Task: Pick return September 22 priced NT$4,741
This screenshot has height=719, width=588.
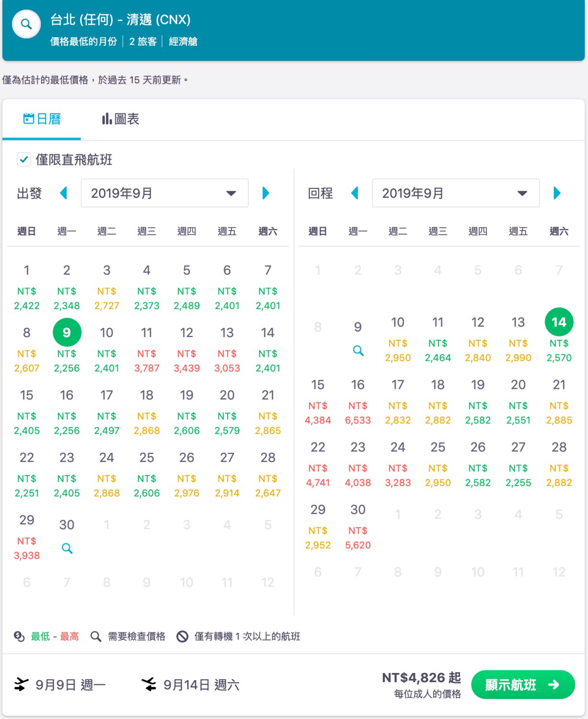Action: click(x=318, y=464)
